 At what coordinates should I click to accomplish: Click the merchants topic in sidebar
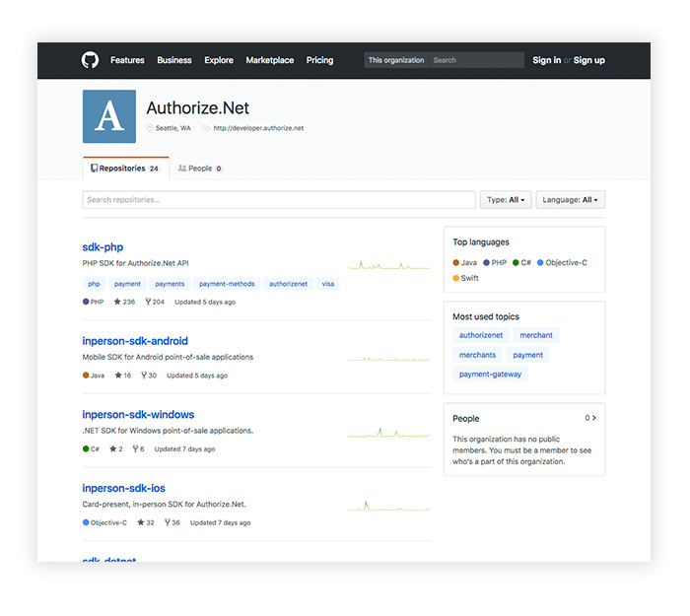pos(477,355)
